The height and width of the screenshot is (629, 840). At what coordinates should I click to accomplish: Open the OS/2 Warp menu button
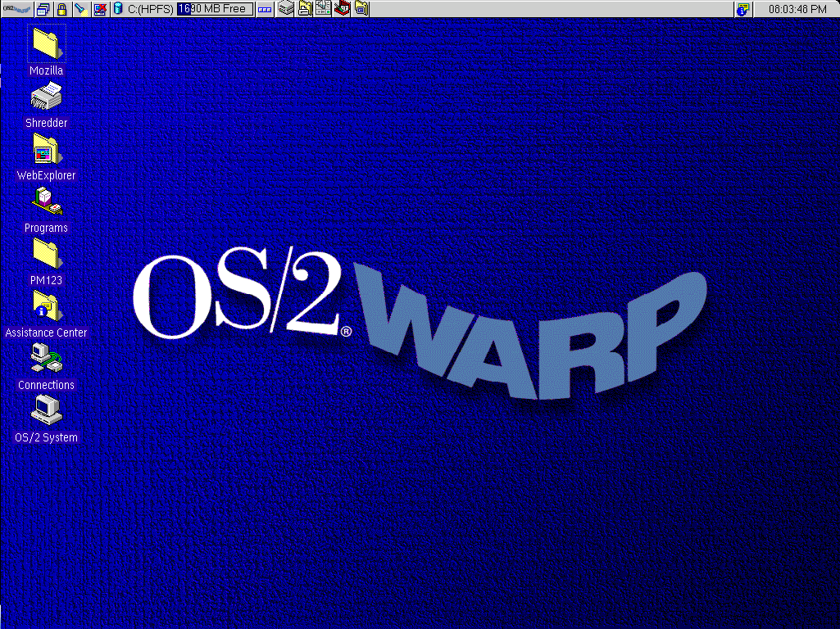16,9
